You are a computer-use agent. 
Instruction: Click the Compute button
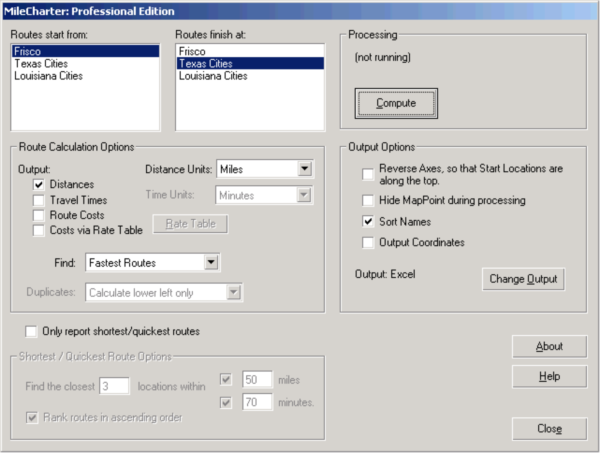396,103
